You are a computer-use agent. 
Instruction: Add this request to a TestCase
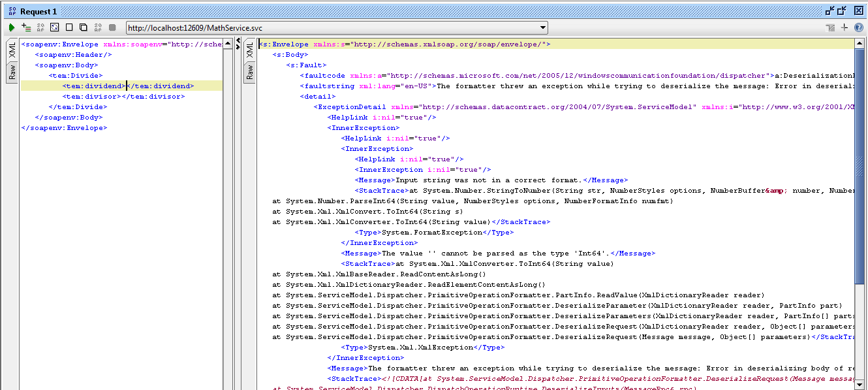26,27
